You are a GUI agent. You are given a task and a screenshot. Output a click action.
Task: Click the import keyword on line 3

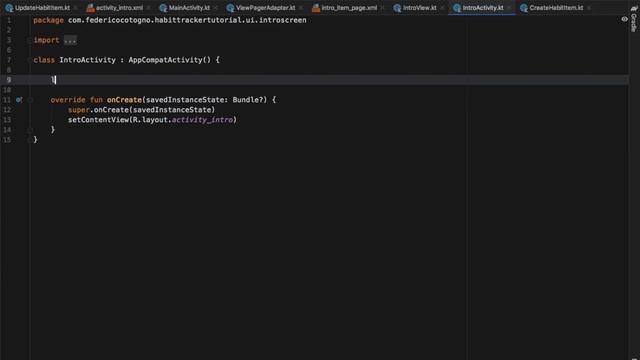[46, 40]
